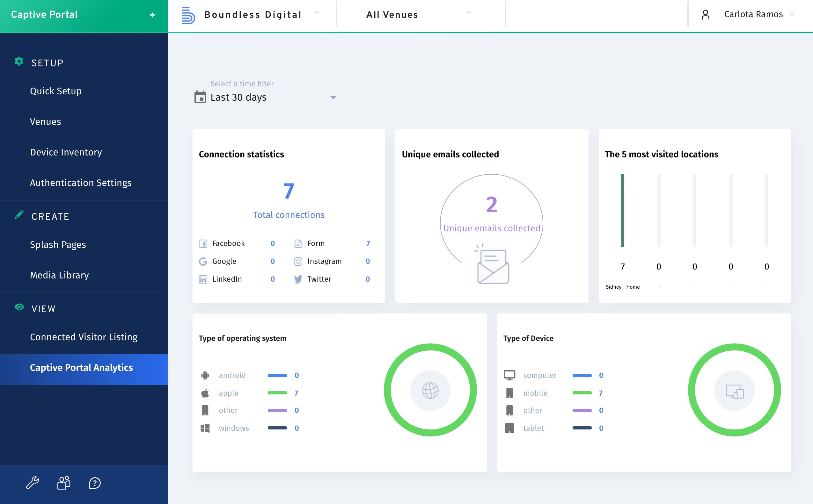Open the Carlota Ramos account menu arrow
Viewport: 813px width, 504px height.
coord(792,15)
